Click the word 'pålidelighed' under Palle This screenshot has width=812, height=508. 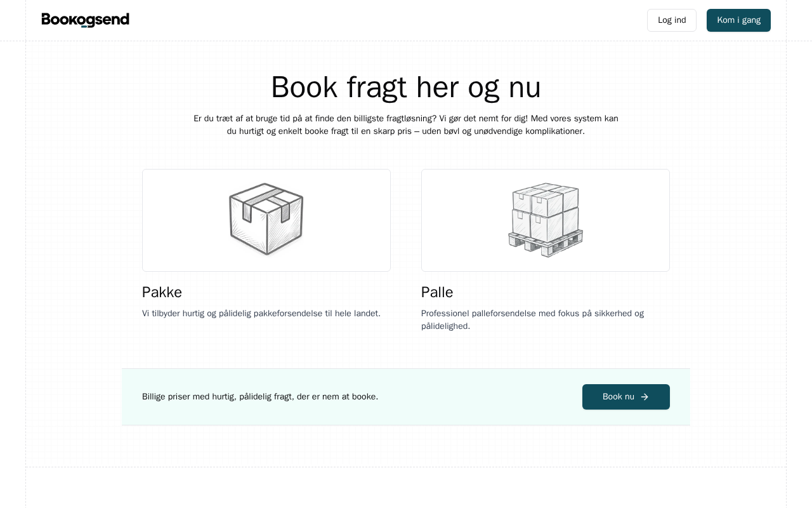click(x=445, y=326)
